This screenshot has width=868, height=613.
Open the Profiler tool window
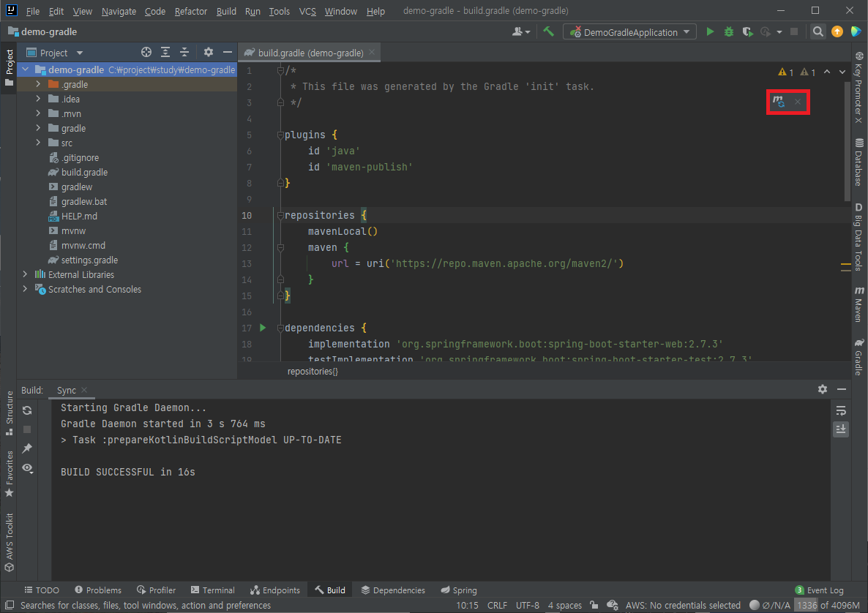[x=156, y=590]
